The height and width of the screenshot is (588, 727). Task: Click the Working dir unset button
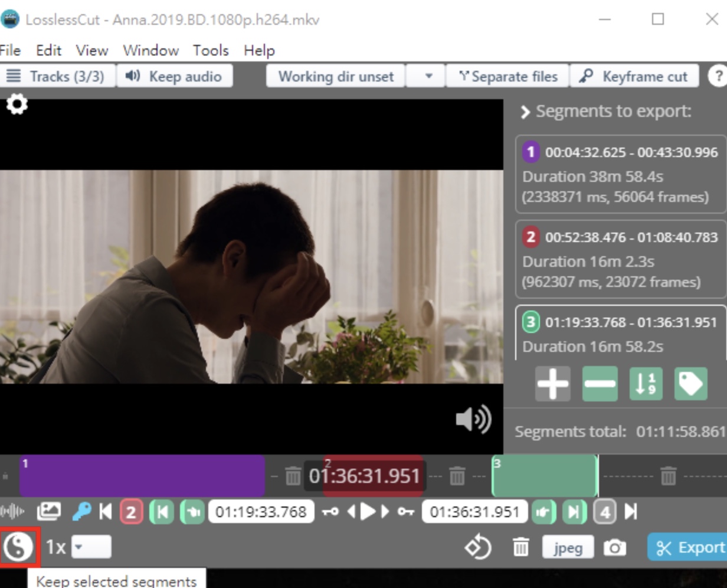[x=336, y=76]
